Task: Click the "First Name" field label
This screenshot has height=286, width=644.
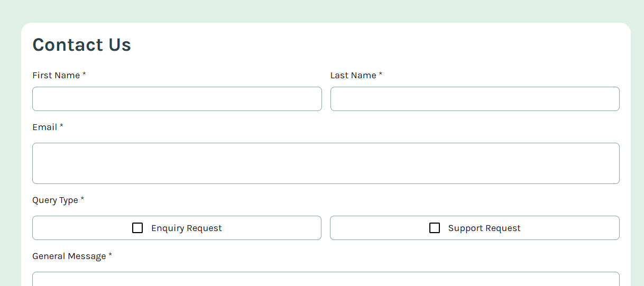Action: (56, 76)
